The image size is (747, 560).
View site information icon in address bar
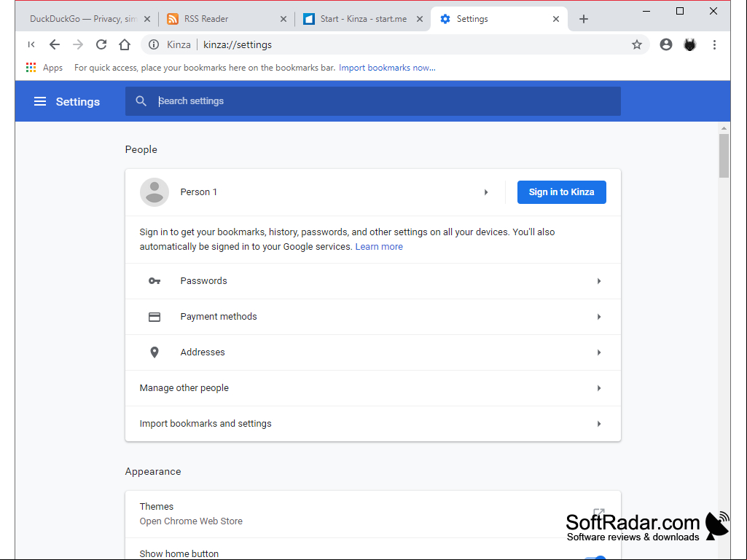pos(153,44)
